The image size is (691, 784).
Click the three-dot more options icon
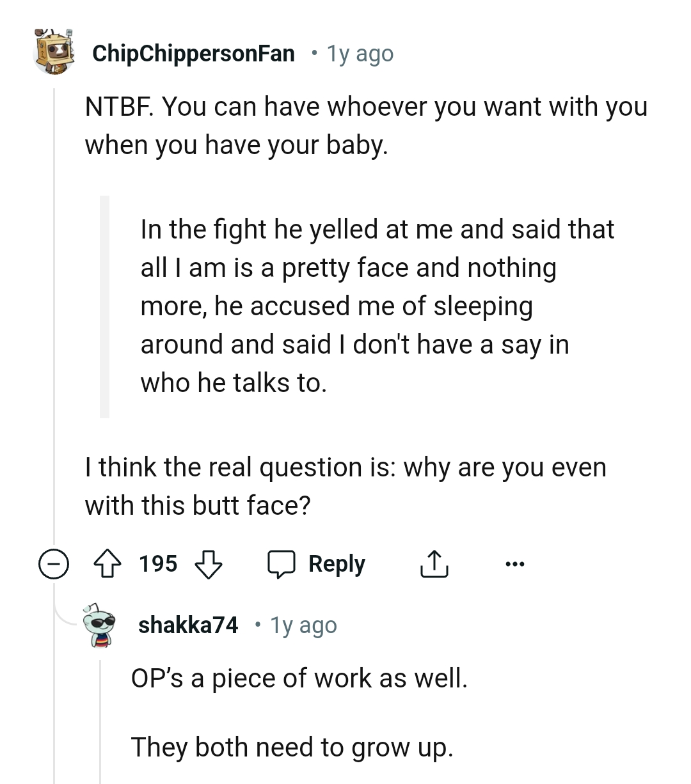click(515, 563)
